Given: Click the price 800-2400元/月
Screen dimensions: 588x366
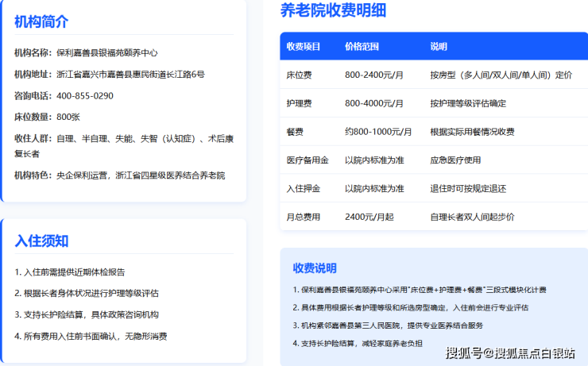Looking at the screenshot, I should (374, 75).
